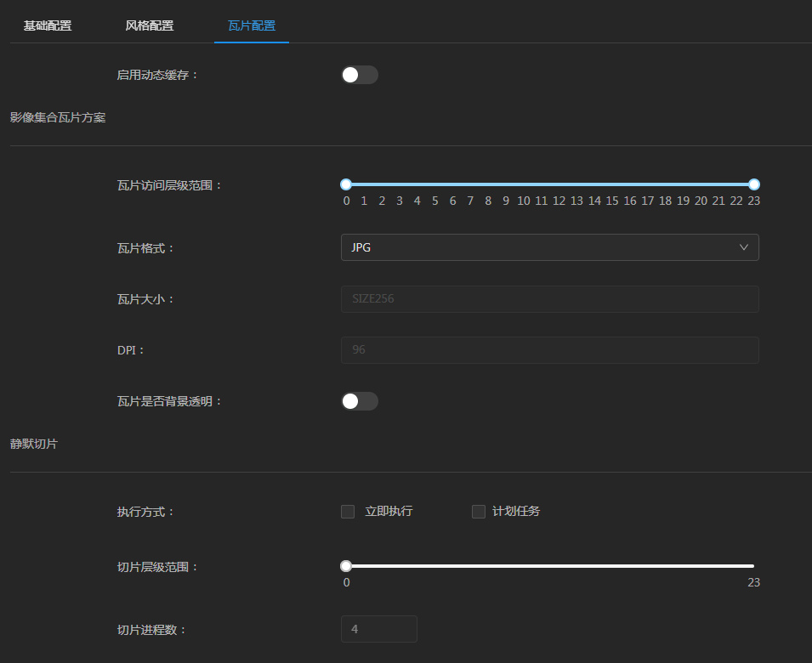Screen dimensions: 812x663
Task: Click the 切片层级范围 slider handle
Action: click(346, 566)
